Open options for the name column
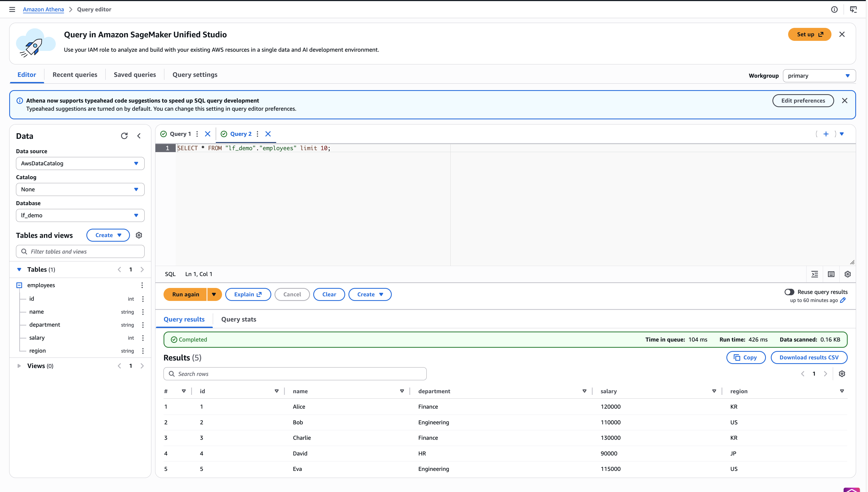868x492 pixels. pyautogui.click(x=143, y=312)
